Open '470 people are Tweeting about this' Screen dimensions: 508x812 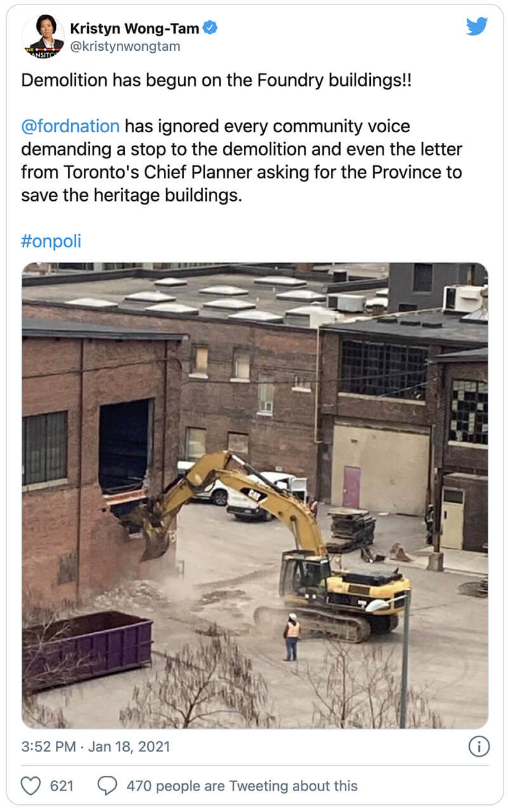tap(242, 786)
